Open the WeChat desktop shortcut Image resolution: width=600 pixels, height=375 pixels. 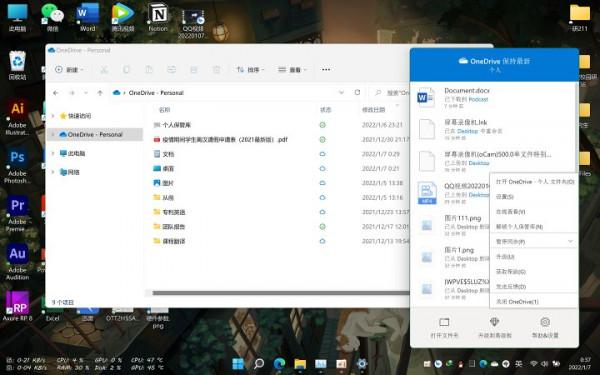click(52, 17)
